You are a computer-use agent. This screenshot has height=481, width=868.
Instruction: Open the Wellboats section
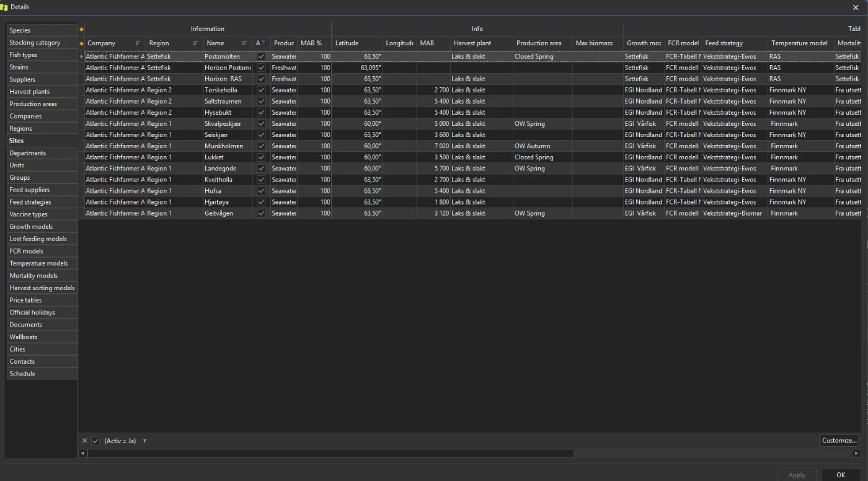42,337
